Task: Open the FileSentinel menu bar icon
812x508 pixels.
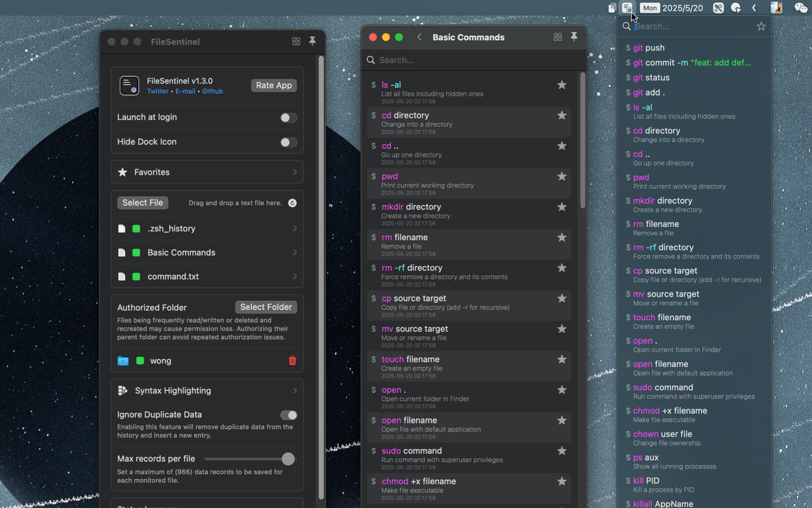Action: (x=628, y=8)
